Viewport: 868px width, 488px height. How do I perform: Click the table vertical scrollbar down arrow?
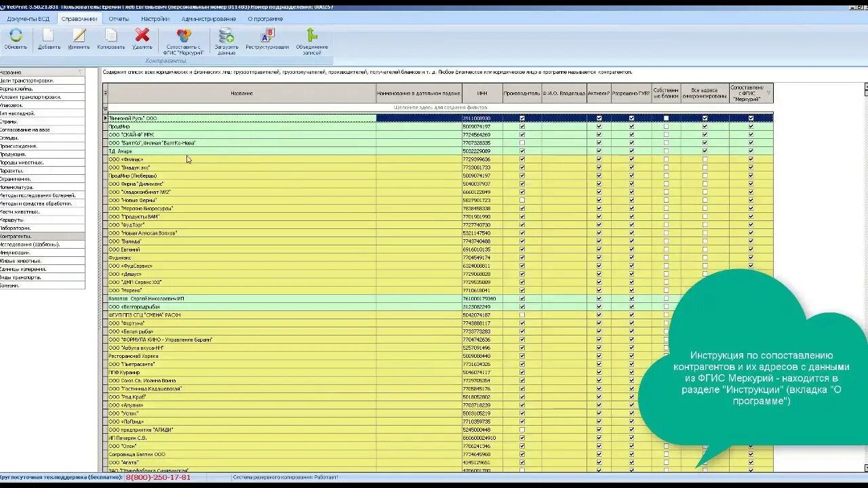[x=865, y=467]
